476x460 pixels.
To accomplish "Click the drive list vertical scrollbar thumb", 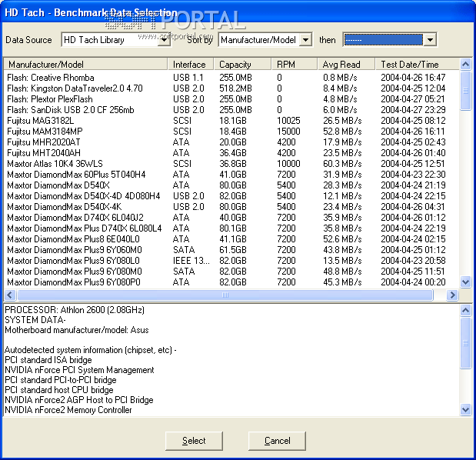I will [x=466, y=91].
